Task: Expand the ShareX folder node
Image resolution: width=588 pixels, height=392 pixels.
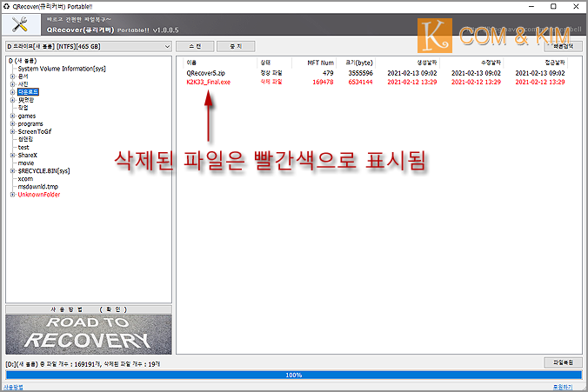Action: click(13, 156)
